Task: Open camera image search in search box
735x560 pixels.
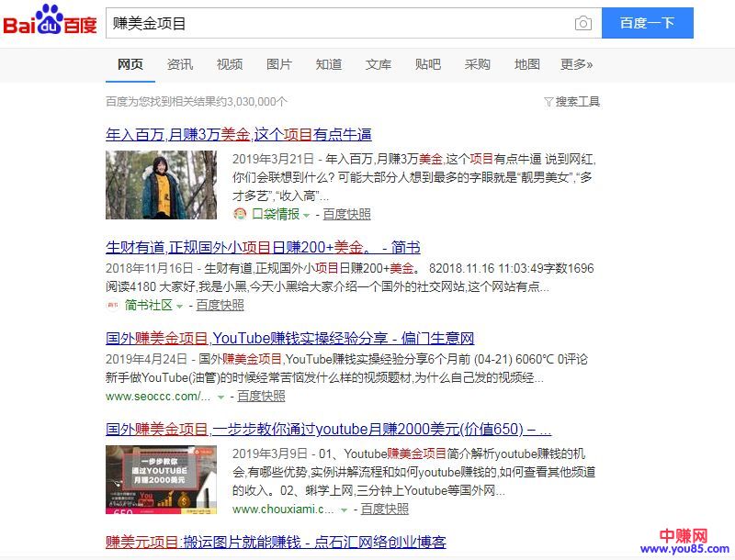Action: pos(582,23)
